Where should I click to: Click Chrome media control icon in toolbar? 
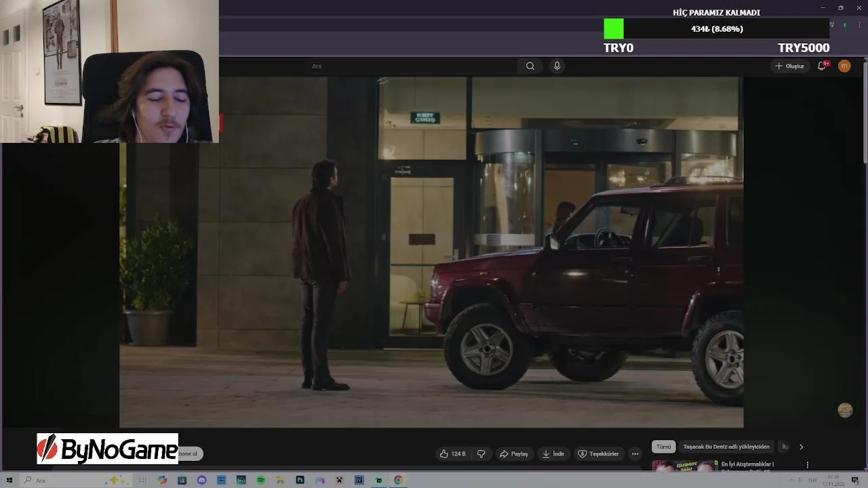click(832, 25)
